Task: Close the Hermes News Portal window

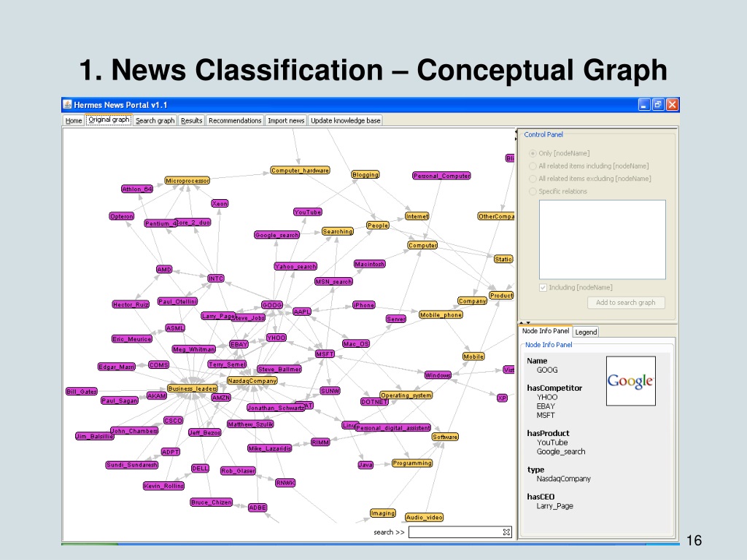Action: pyautogui.click(x=672, y=105)
